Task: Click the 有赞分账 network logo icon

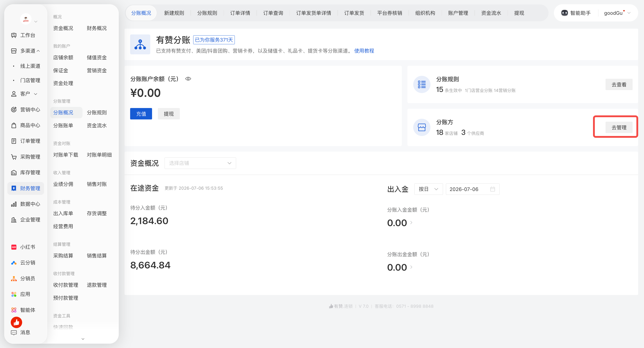Action: pos(140,45)
